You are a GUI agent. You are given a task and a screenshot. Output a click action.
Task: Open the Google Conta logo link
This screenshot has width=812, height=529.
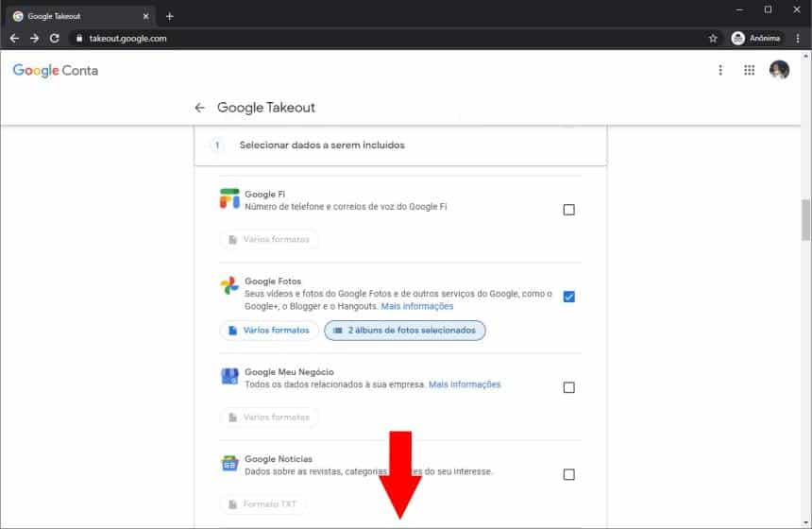pos(56,71)
